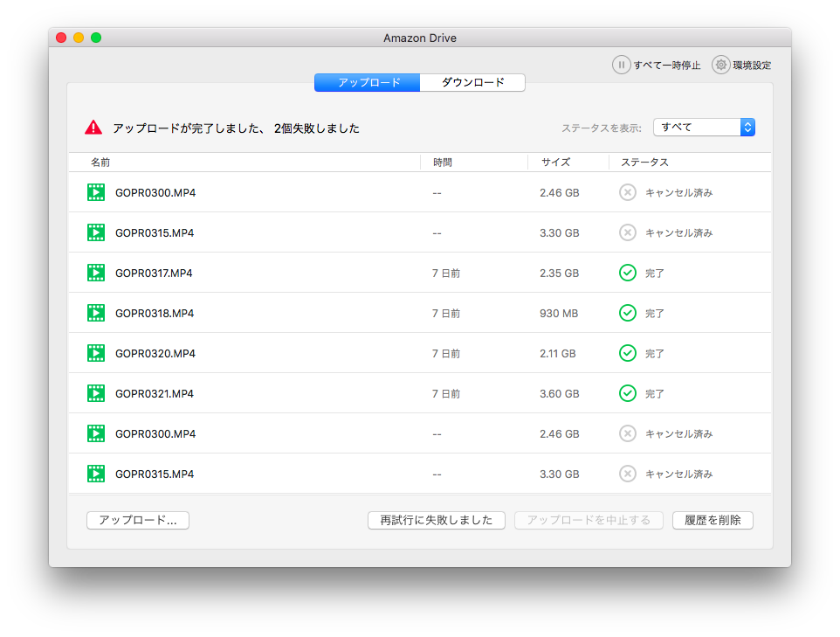Click the green zoom window button
Image resolution: width=840 pixels, height=637 pixels.
coord(96,38)
